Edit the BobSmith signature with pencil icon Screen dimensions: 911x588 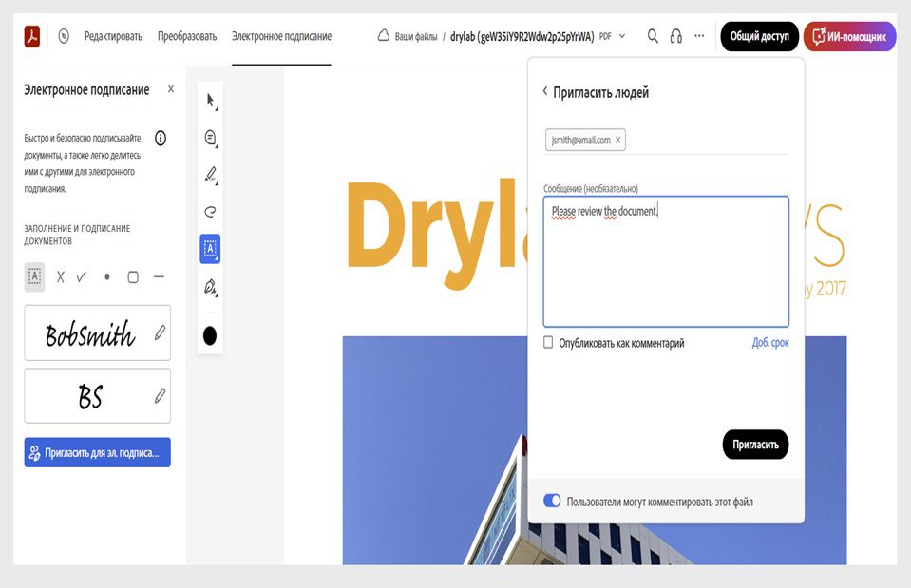click(160, 332)
